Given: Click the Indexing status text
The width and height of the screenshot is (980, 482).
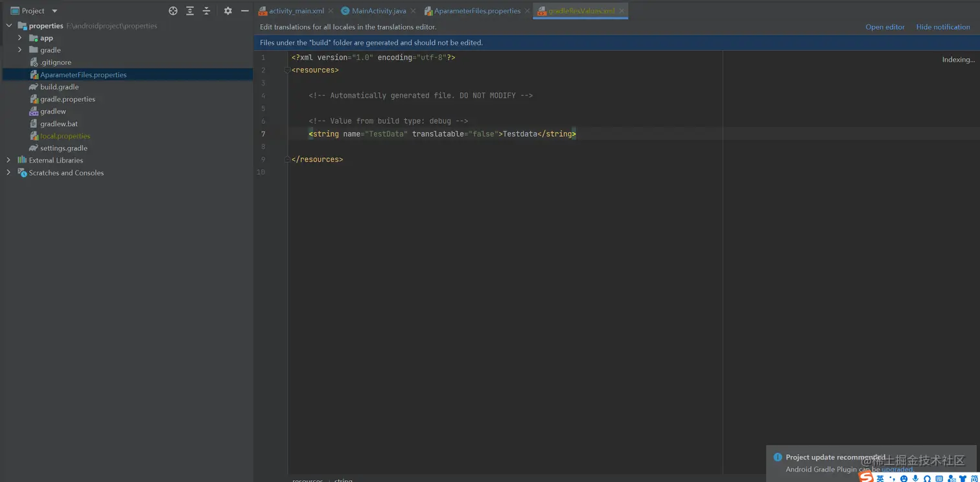Looking at the screenshot, I should (959, 60).
